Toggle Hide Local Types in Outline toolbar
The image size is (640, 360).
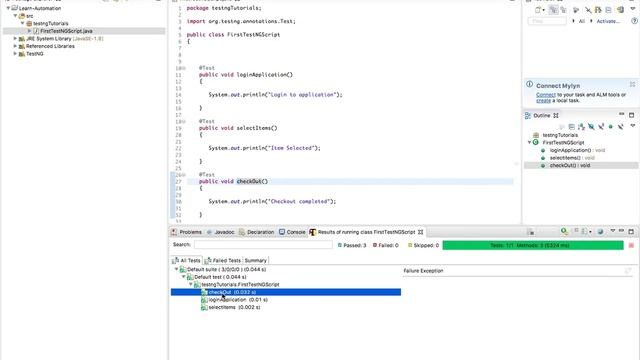[x=621, y=127]
